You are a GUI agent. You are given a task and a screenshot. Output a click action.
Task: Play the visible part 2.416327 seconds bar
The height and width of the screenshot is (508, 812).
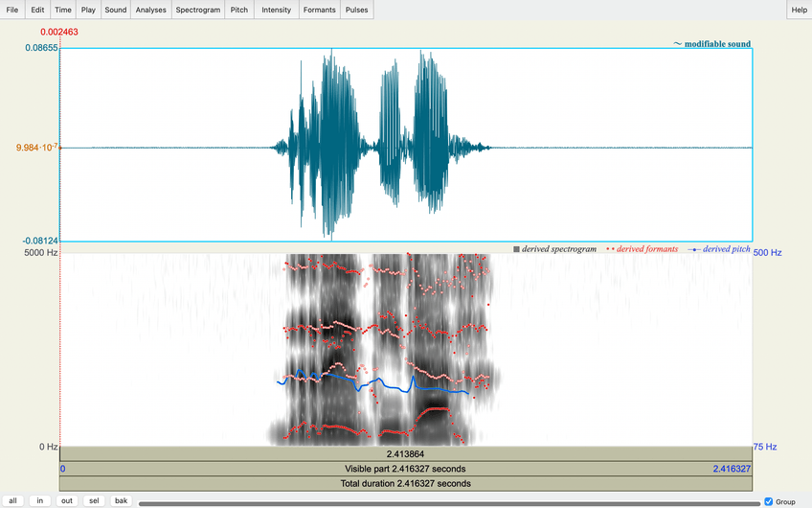(x=406, y=469)
